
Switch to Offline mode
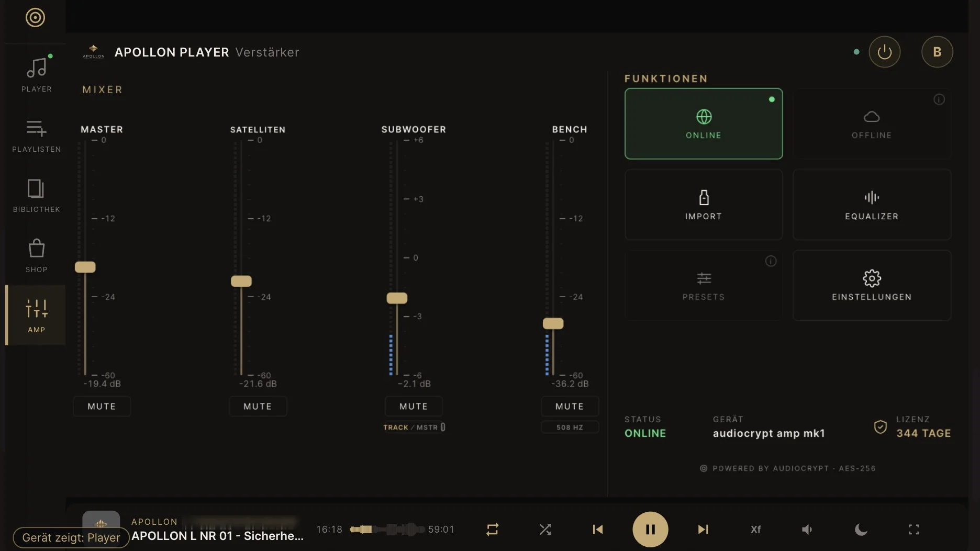(872, 123)
